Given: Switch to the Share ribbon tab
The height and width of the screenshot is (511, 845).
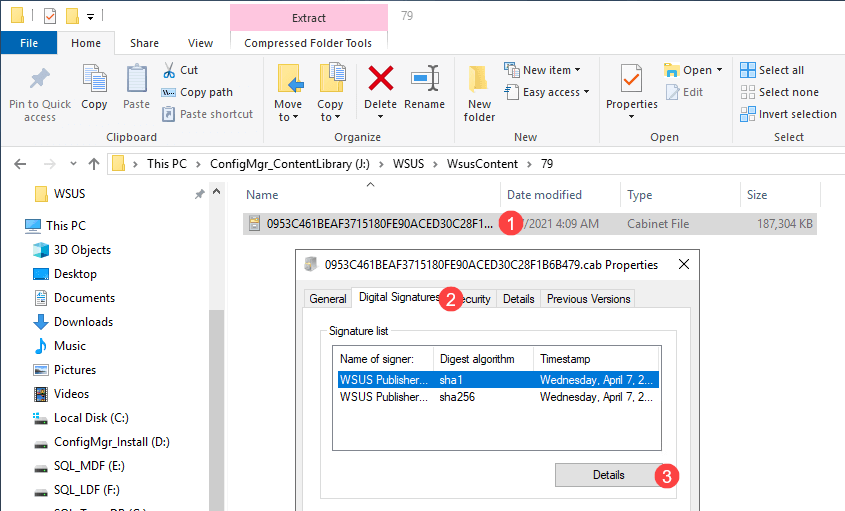Looking at the screenshot, I should 144,43.
